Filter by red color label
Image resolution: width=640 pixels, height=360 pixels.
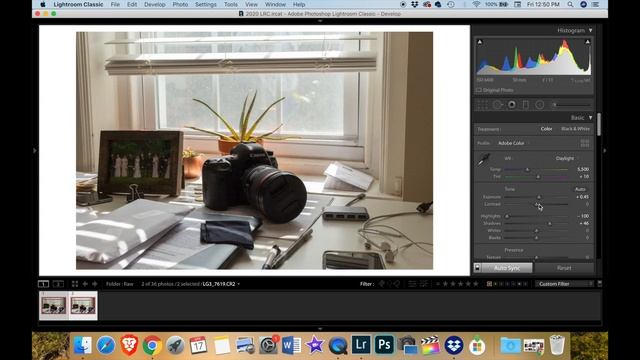pyautogui.click(x=489, y=284)
